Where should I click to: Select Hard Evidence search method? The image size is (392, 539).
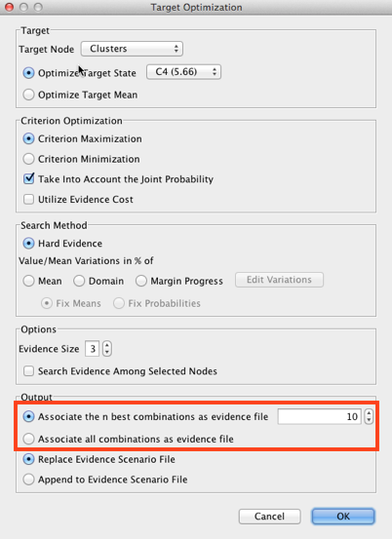coord(28,244)
